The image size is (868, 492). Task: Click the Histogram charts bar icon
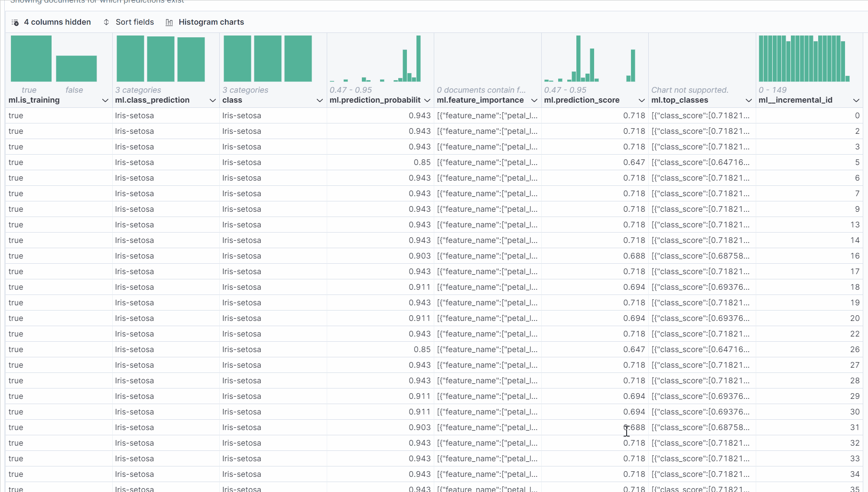(x=169, y=23)
